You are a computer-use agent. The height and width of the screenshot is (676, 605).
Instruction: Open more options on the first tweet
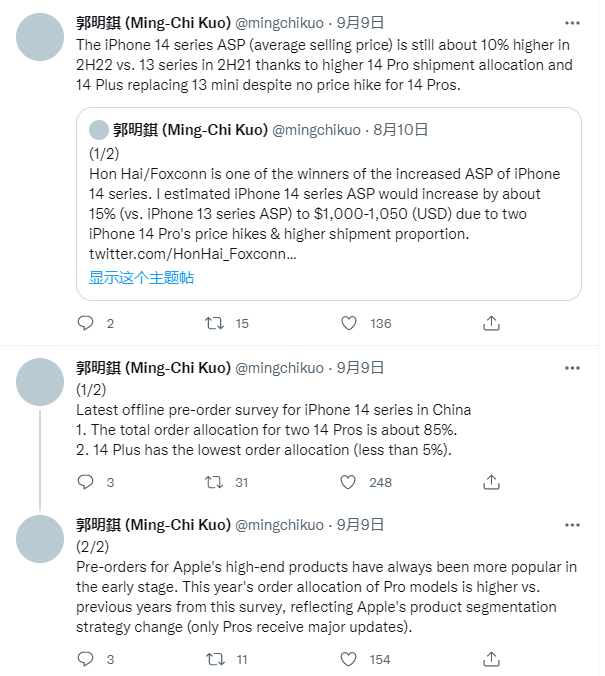click(x=570, y=21)
